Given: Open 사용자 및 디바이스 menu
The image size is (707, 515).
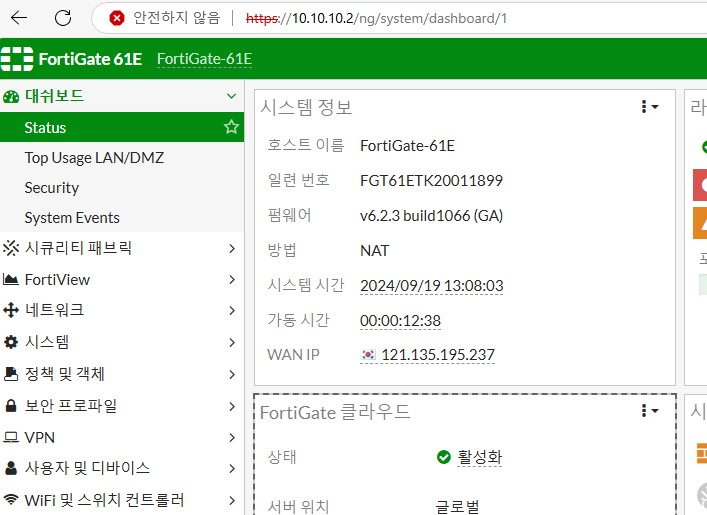Looking at the screenshot, I should [x=87, y=468].
